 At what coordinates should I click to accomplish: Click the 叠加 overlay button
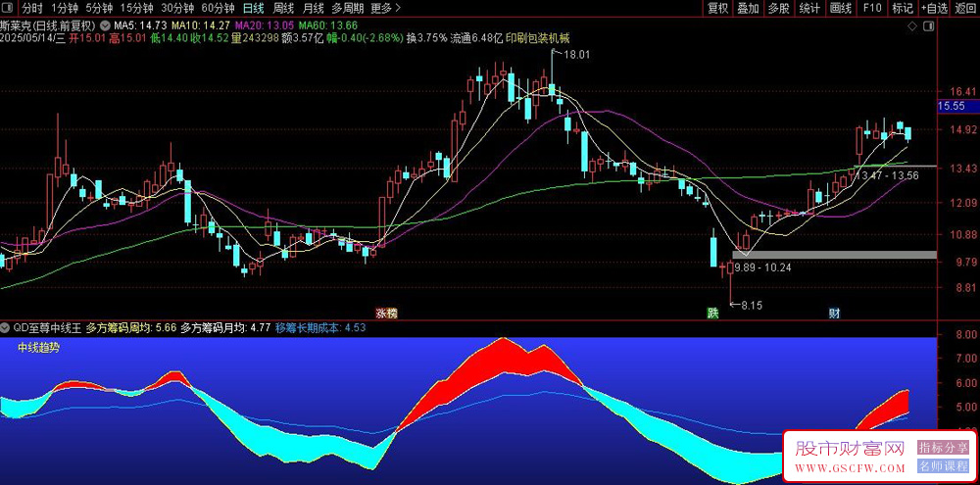(748, 8)
